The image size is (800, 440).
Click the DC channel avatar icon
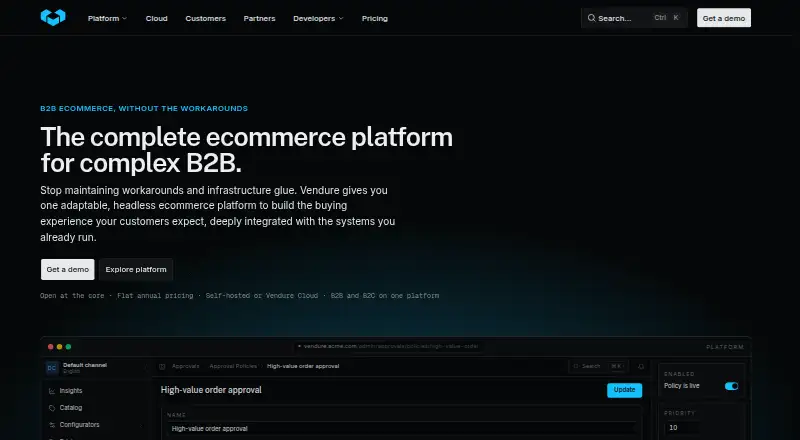(x=52, y=368)
